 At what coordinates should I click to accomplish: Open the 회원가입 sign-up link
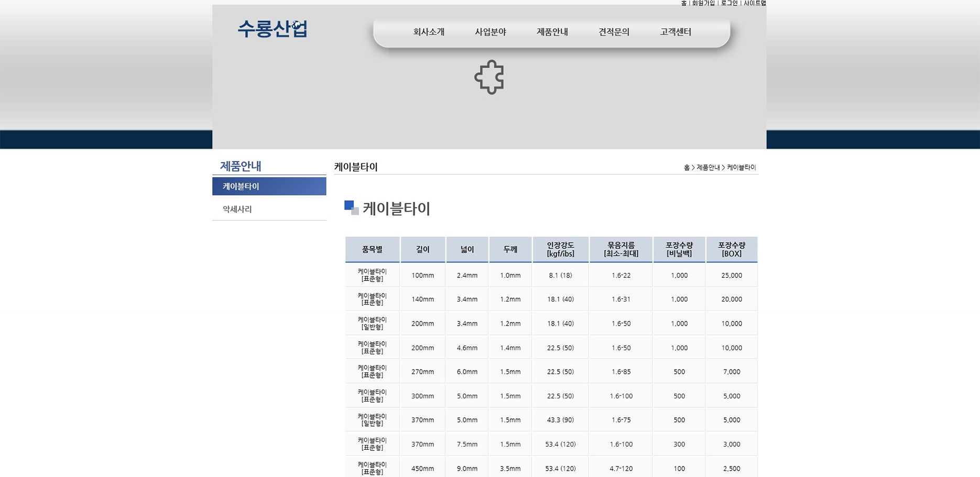tap(703, 3)
